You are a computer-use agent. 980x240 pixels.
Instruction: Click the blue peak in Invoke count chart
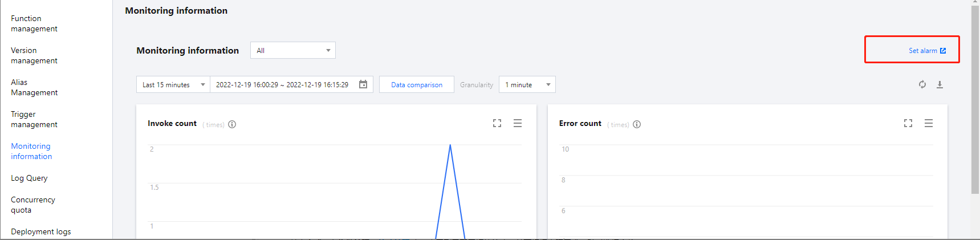tap(450, 146)
